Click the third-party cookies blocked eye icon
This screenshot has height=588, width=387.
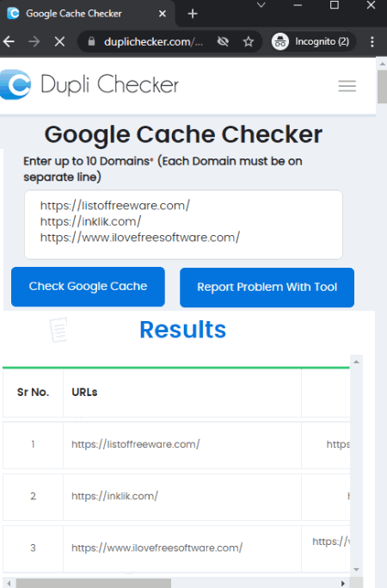223,41
